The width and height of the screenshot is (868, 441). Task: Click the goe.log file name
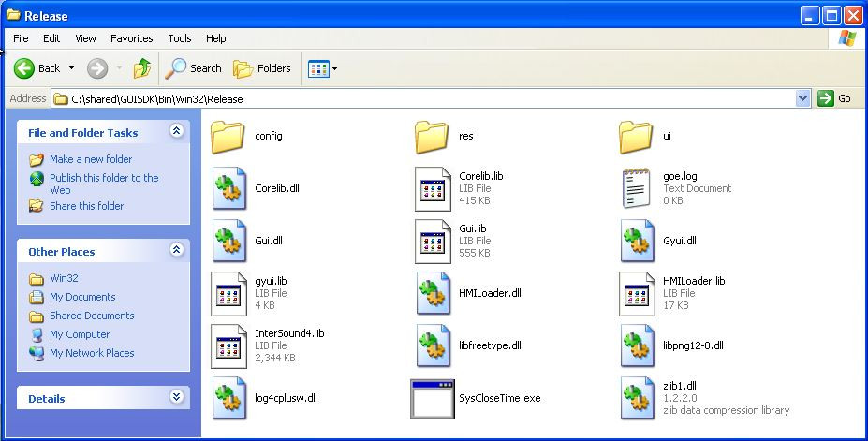(x=681, y=177)
